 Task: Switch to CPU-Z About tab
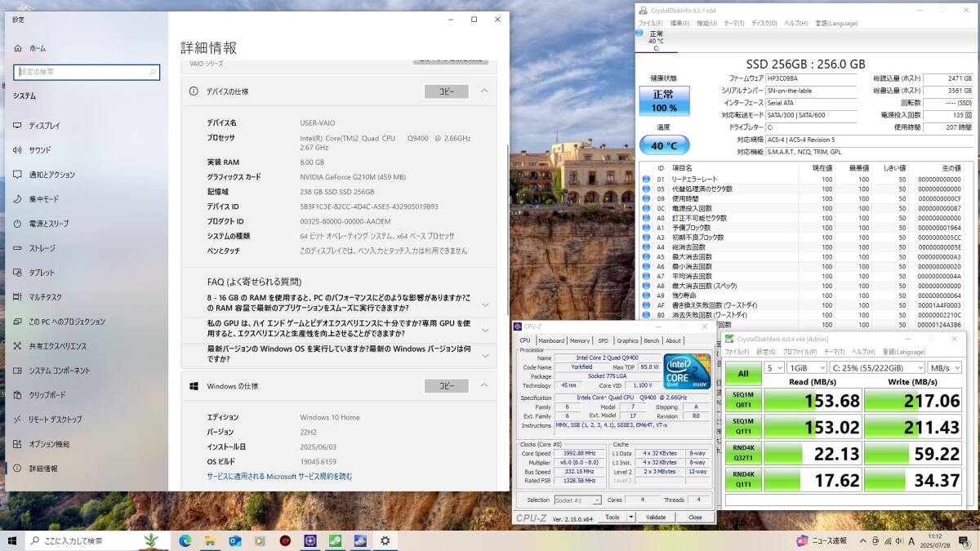673,340
